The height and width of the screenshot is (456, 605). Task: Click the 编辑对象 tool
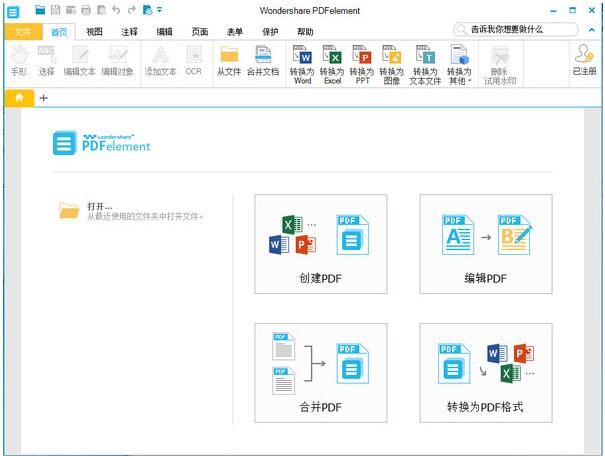pos(118,61)
